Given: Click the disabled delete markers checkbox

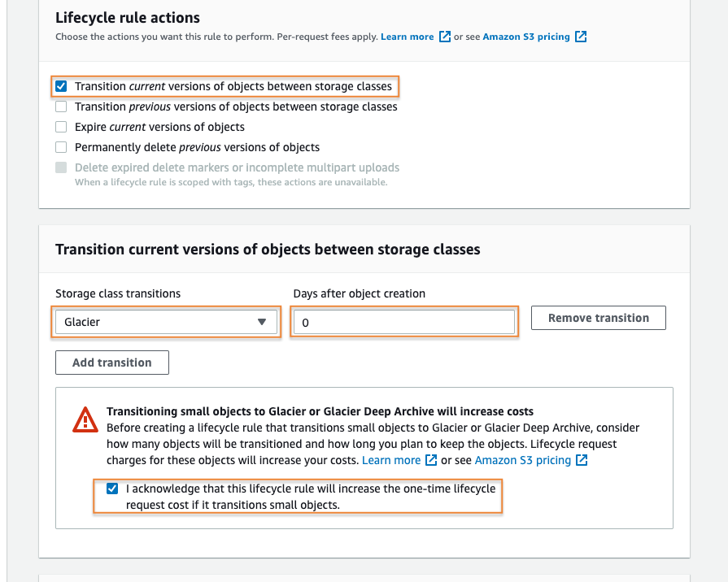Looking at the screenshot, I should (x=61, y=167).
